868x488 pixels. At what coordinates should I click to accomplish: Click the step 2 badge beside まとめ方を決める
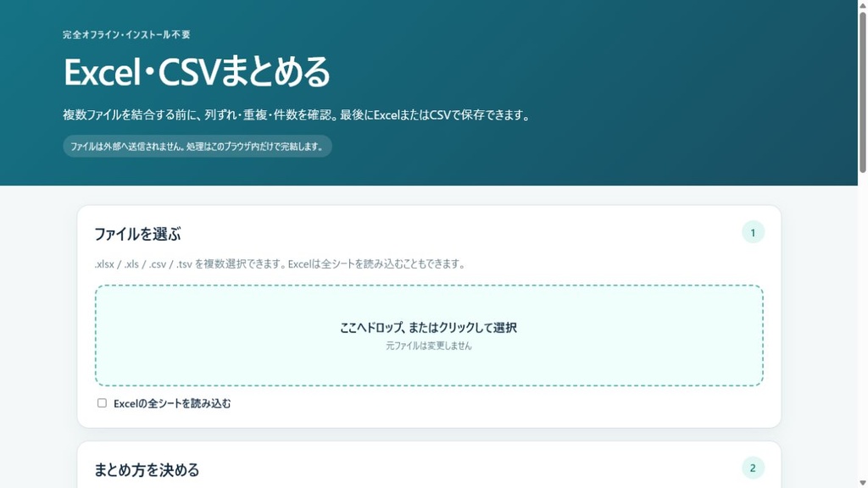[753, 468]
